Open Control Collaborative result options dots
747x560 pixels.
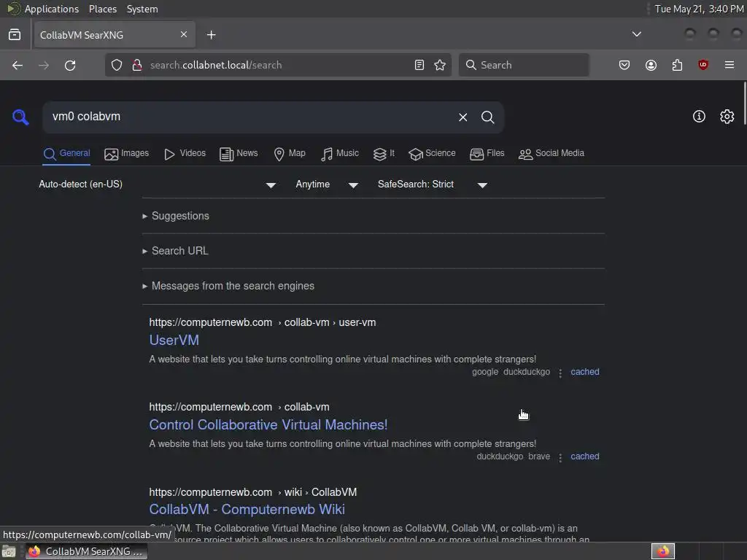[560, 457]
